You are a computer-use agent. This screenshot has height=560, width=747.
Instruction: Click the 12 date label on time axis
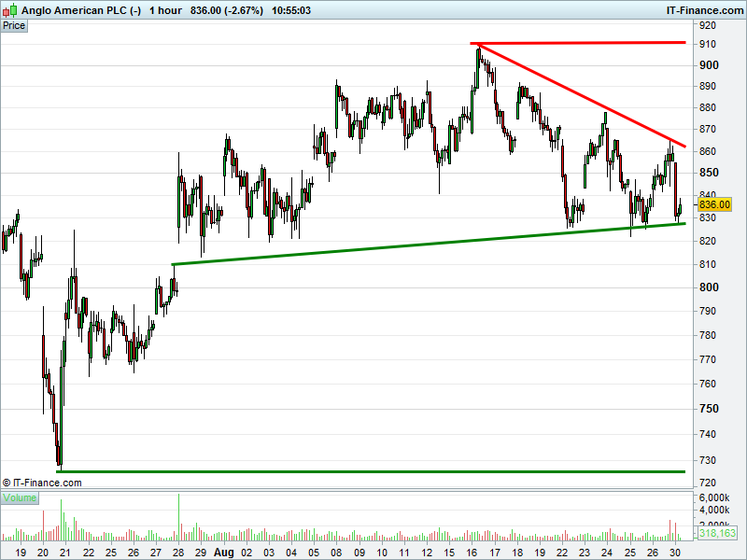427,553
